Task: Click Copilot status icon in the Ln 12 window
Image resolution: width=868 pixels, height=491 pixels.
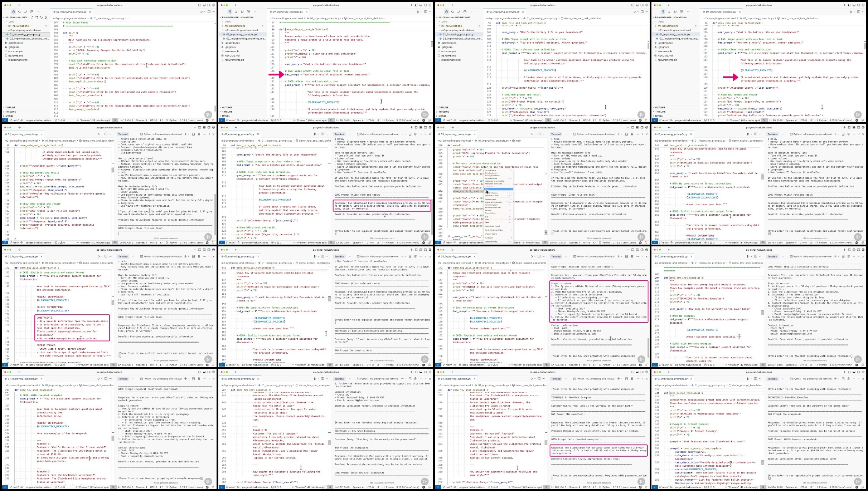Action: point(207,120)
